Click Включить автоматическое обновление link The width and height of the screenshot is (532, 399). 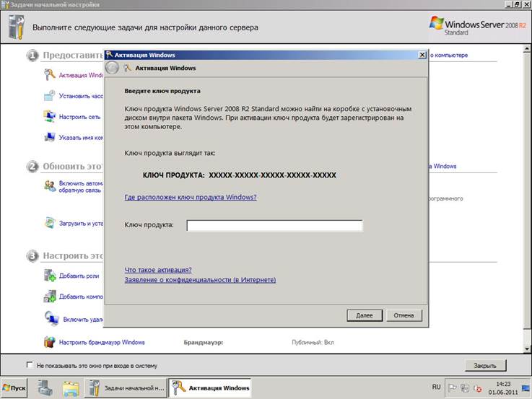point(81,186)
